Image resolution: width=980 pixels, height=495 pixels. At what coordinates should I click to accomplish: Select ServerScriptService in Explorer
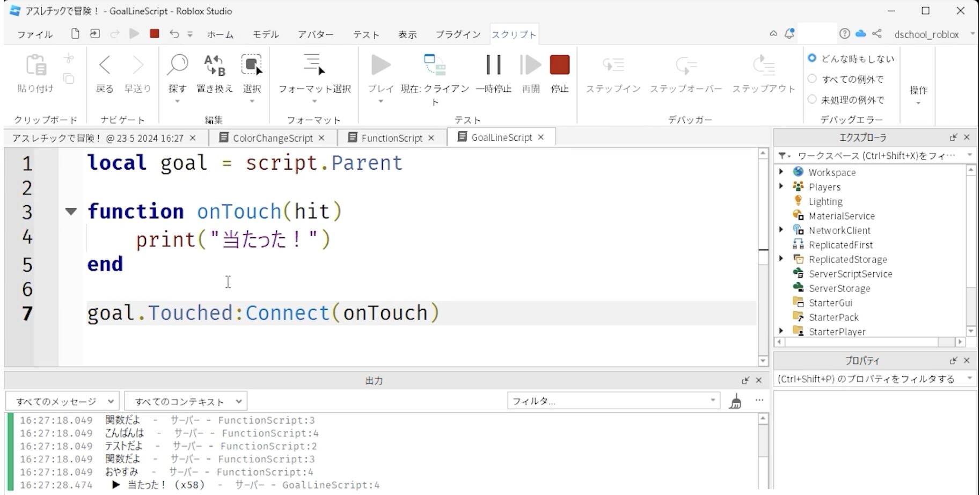850,274
